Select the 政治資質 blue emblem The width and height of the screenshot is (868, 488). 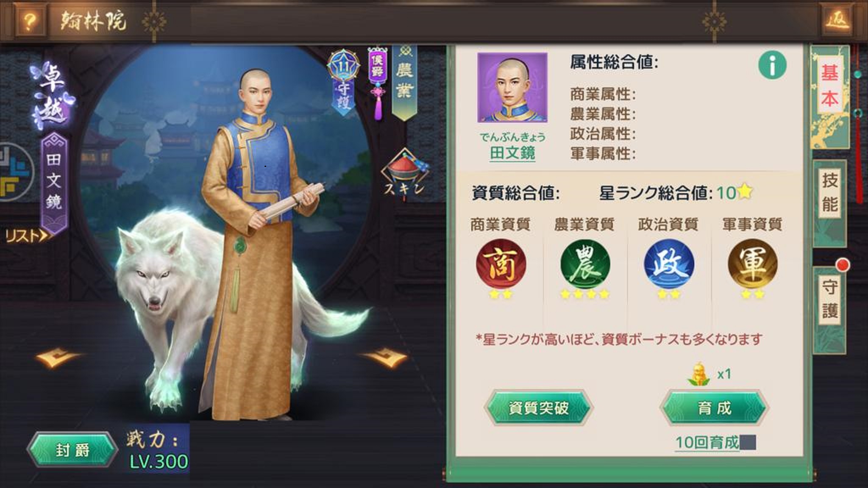coord(669,264)
